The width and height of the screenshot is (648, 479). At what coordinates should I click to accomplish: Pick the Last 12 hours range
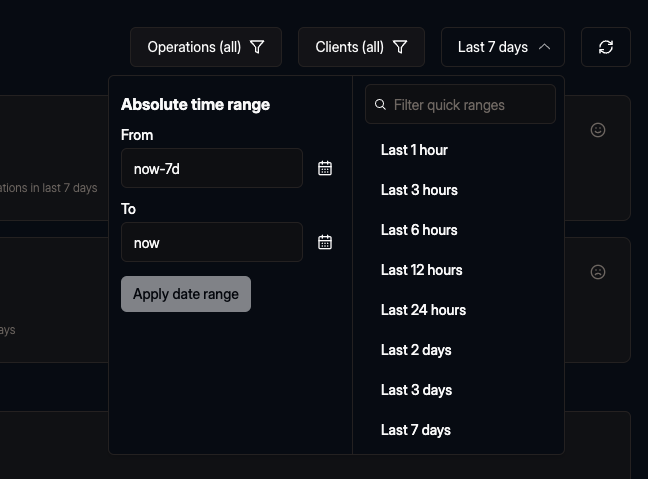[x=421, y=270]
